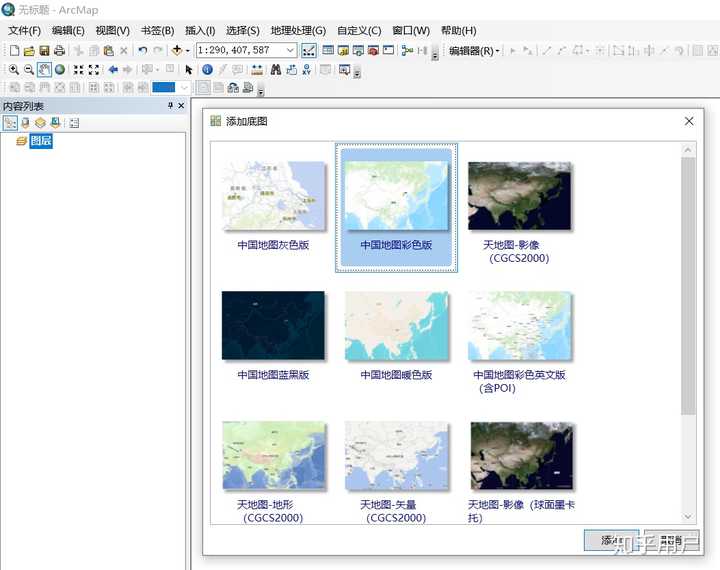Image resolution: width=720 pixels, height=570 pixels.
Task: Toggle List By Drawing Order view
Action: point(10,123)
